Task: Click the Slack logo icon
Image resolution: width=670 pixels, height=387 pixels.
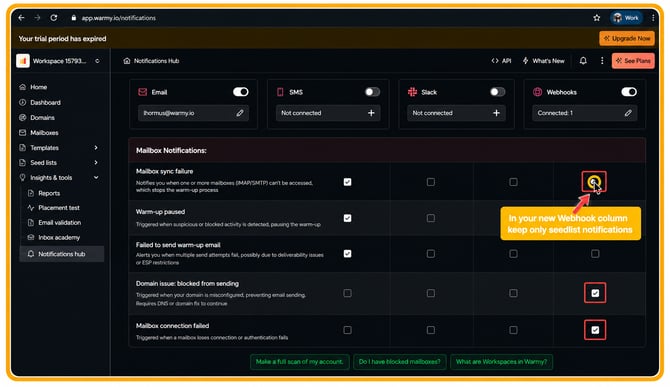Action: pos(412,92)
